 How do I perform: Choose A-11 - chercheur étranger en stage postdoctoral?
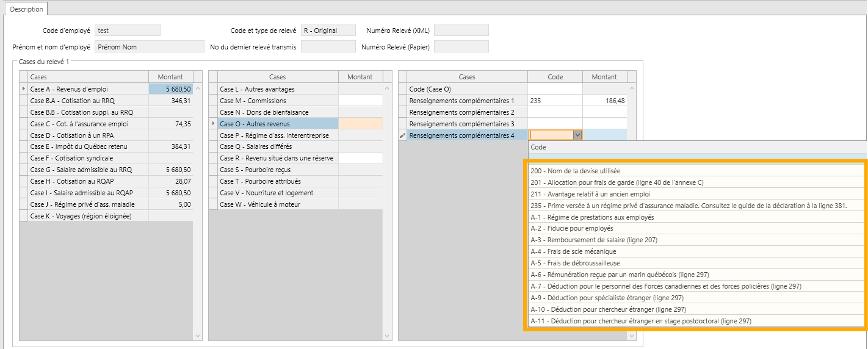click(x=696, y=322)
